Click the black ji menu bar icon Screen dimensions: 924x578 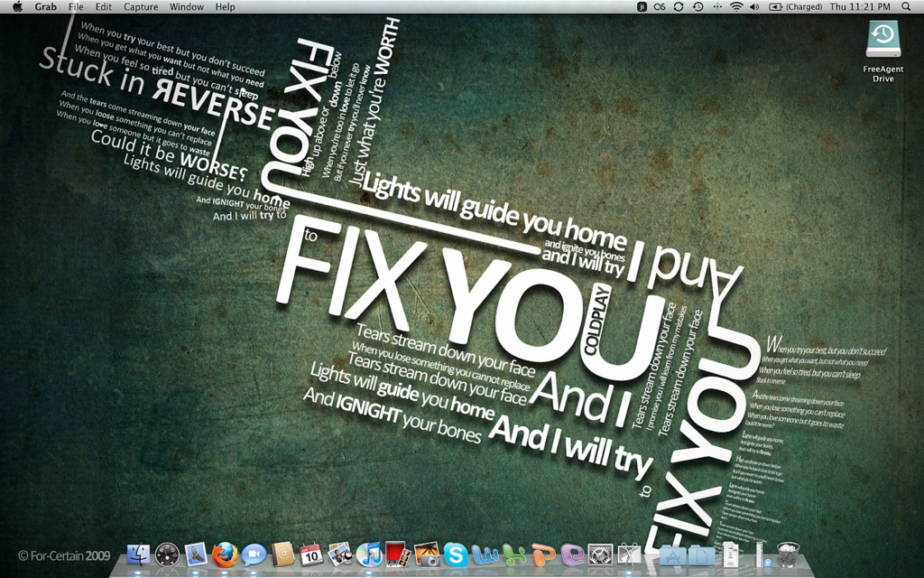pos(642,7)
